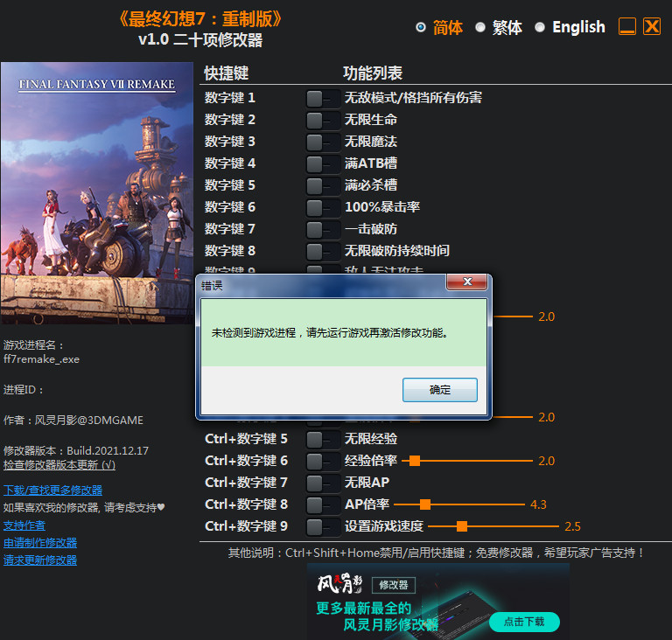Click the 作者:风灵月影@3DMGAME text
This screenshot has width=672, height=640.
pyautogui.click(x=73, y=421)
